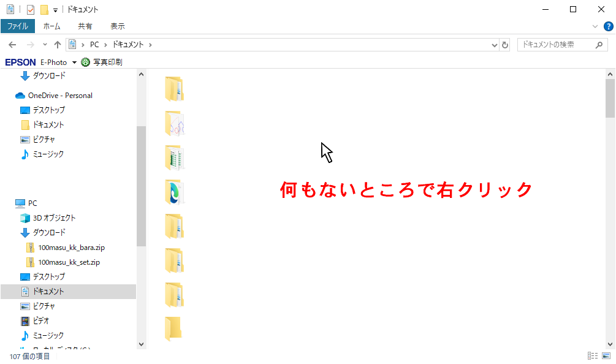Expand the chevron before PC breadcrumb
The width and height of the screenshot is (616, 364).
[x=83, y=45]
